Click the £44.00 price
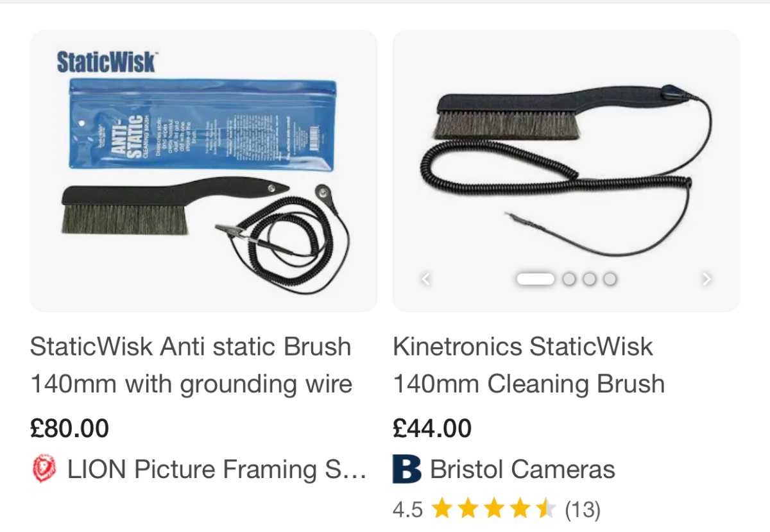 pos(432,428)
